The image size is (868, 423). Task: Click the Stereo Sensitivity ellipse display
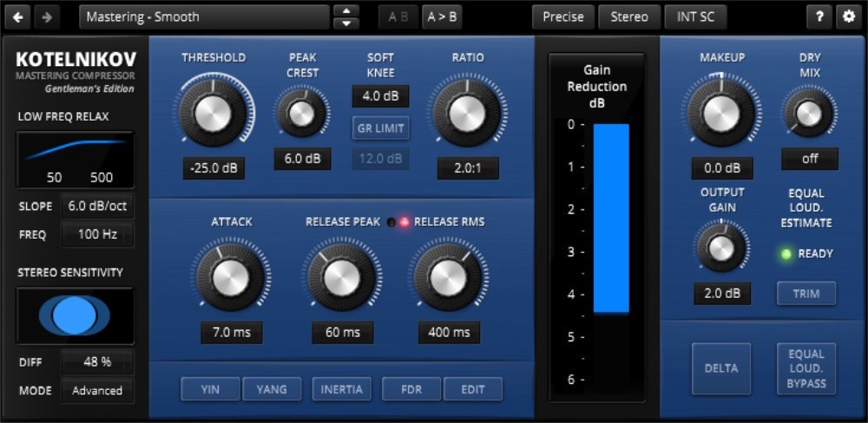pyautogui.click(x=76, y=315)
